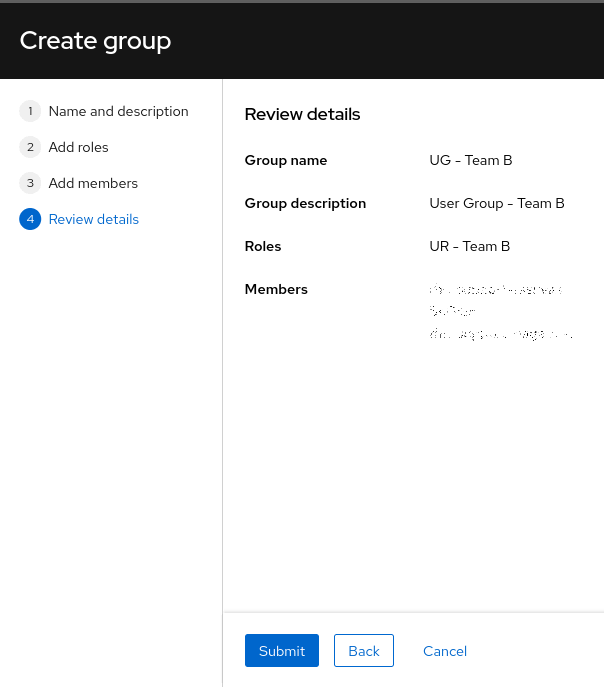Jump to the Add members step
The width and height of the screenshot is (604, 687).
pos(93,183)
